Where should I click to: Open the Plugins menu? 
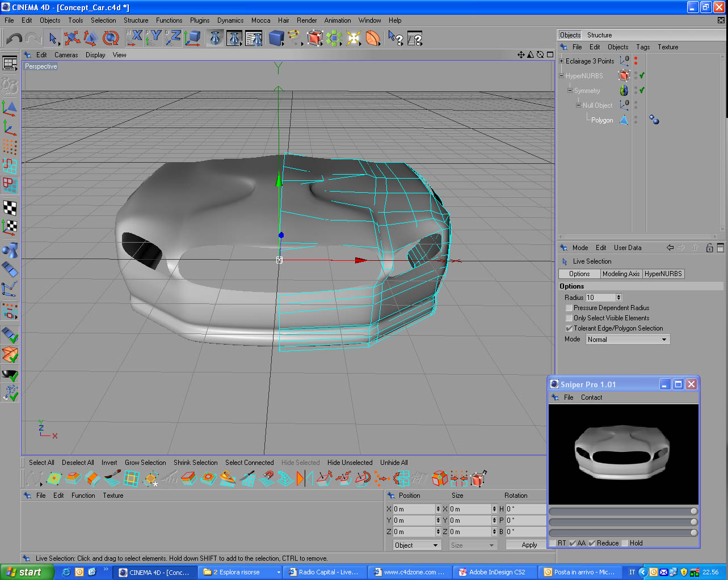[x=200, y=20]
